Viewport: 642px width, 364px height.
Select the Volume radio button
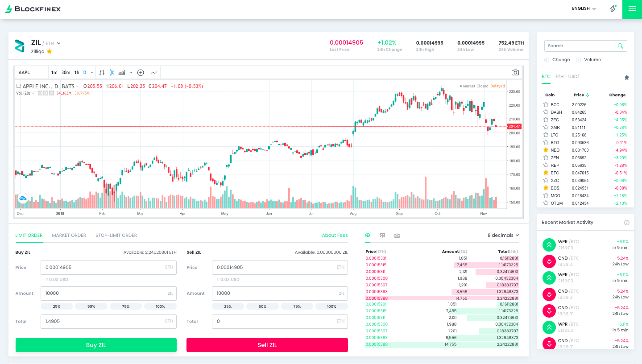coord(578,60)
